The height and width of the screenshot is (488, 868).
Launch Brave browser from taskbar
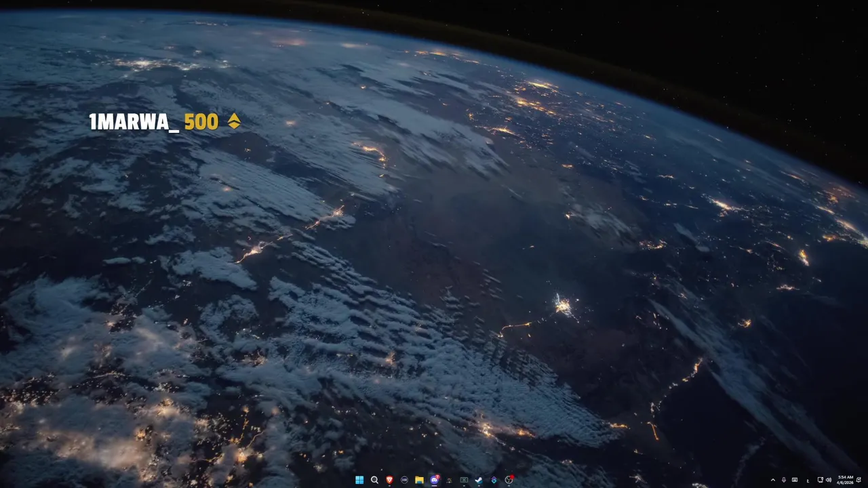point(390,480)
